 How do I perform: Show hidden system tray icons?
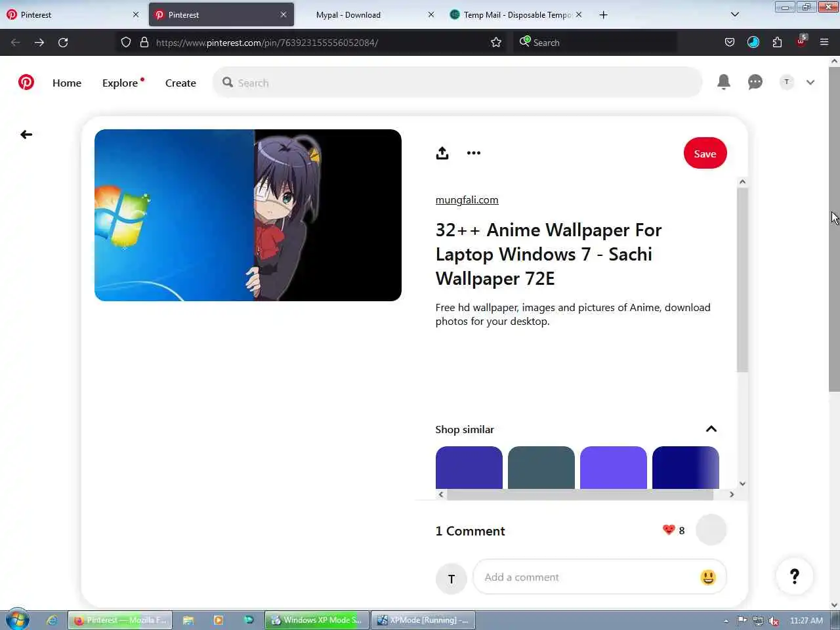pos(726,621)
